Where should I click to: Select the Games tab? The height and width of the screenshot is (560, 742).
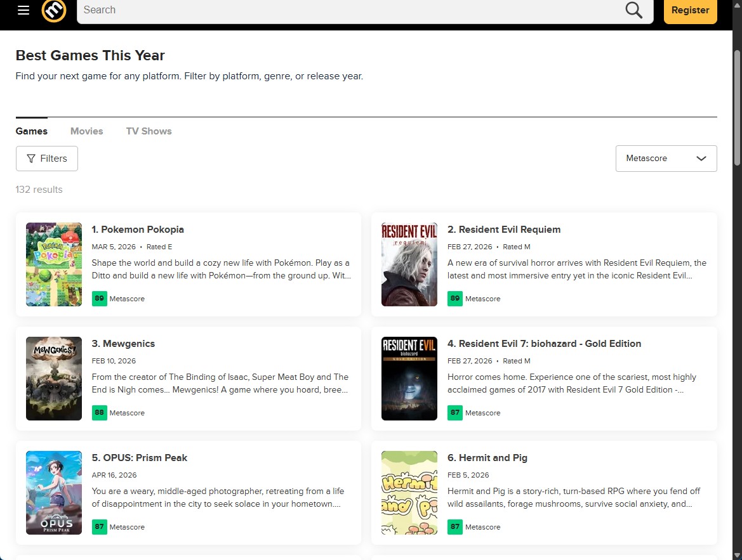[32, 131]
